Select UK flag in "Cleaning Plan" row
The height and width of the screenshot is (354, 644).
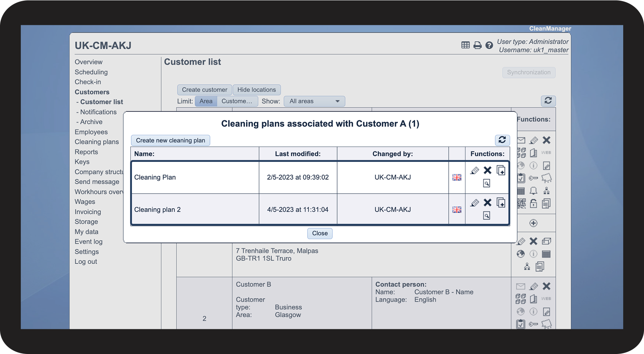(457, 178)
